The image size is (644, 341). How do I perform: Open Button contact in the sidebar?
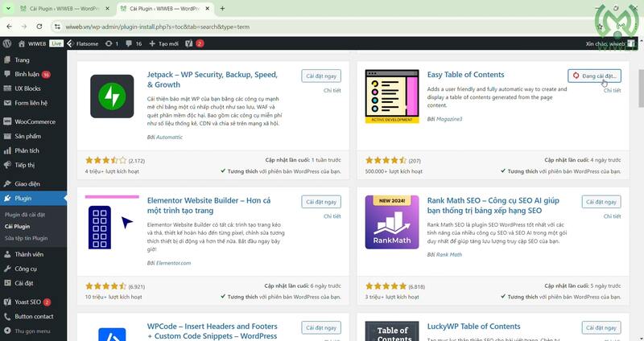click(33, 316)
